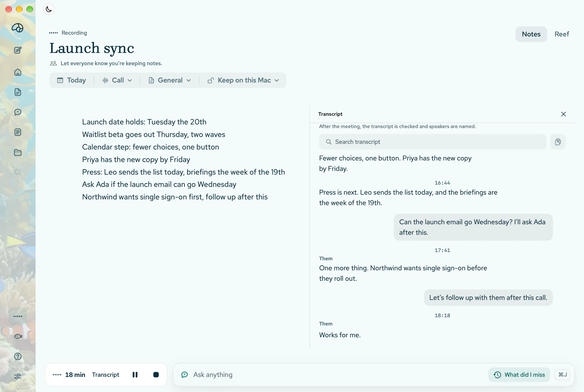Screen dimensions: 584x392
Task: Click the 16:44 transcript timestamp
Action: 442,183
